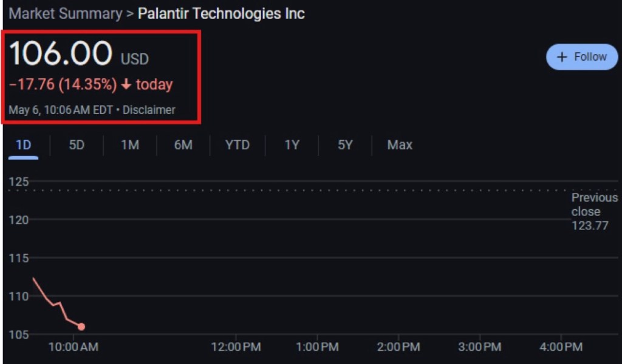
Task: Click the current price dot on chart
Action: pyautogui.click(x=81, y=326)
